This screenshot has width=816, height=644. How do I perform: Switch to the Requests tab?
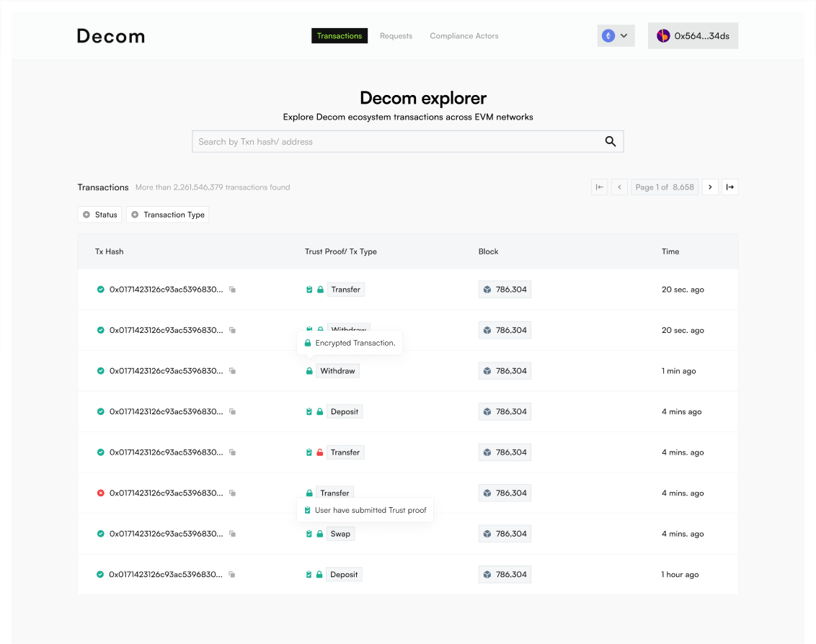click(x=396, y=36)
